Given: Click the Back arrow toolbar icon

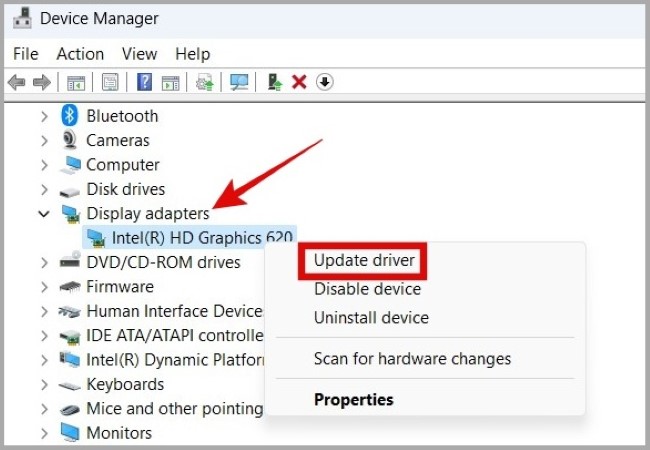Looking at the screenshot, I should (x=17, y=82).
